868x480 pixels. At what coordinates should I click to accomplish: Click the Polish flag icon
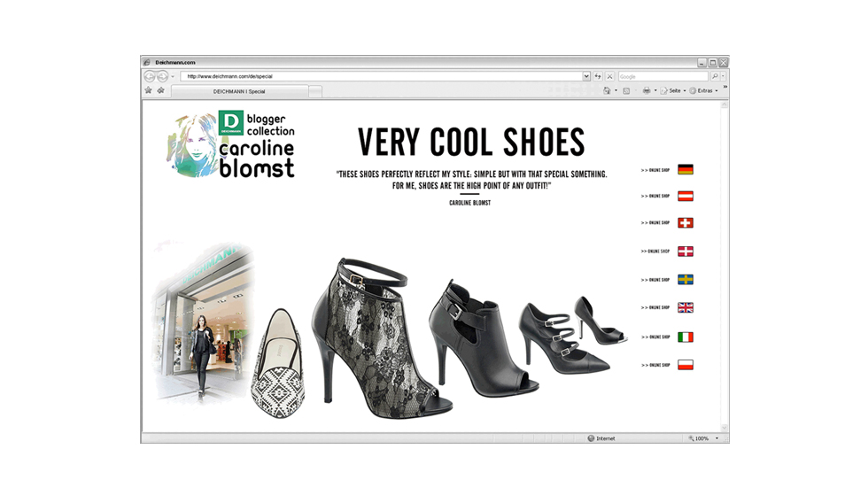point(686,365)
